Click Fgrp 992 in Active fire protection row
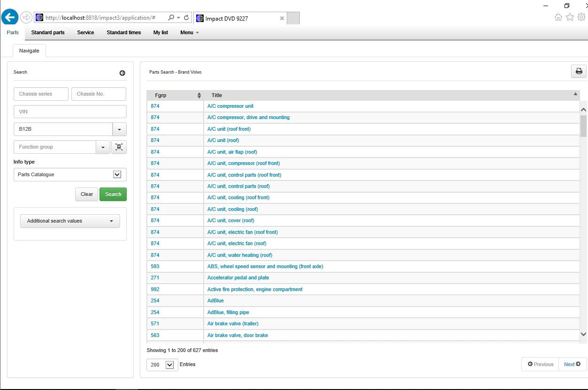Screen dimensions: 588x390 click(x=155, y=290)
